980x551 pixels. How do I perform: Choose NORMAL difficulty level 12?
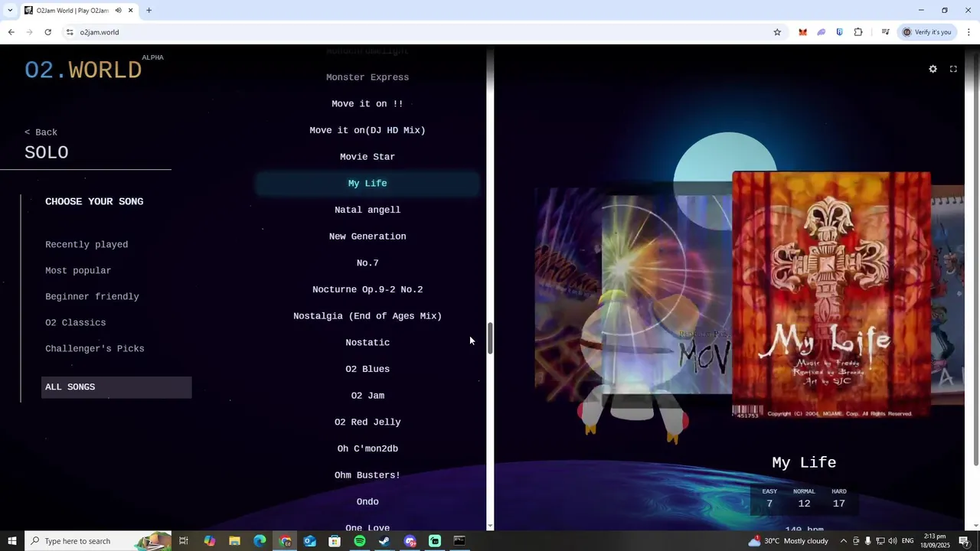click(x=804, y=498)
